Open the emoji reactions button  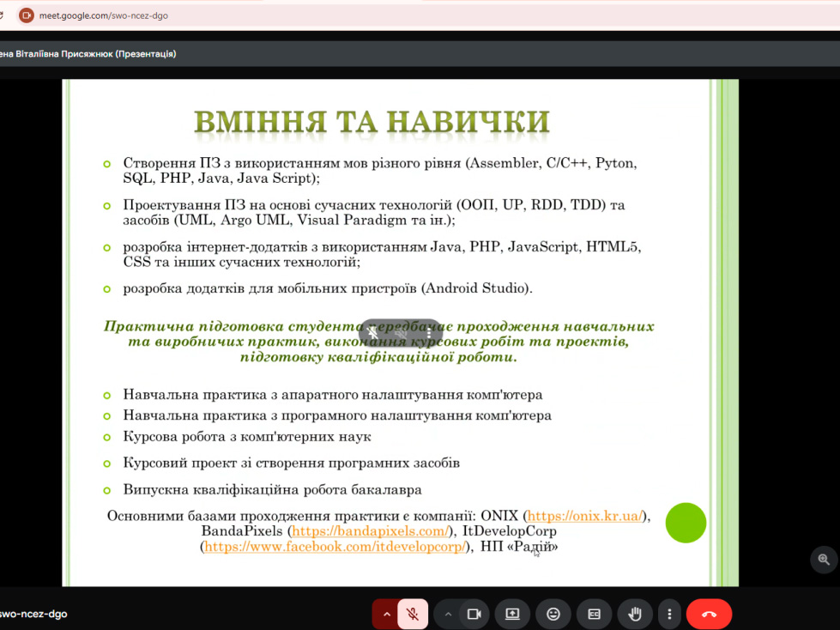(x=553, y=614)
